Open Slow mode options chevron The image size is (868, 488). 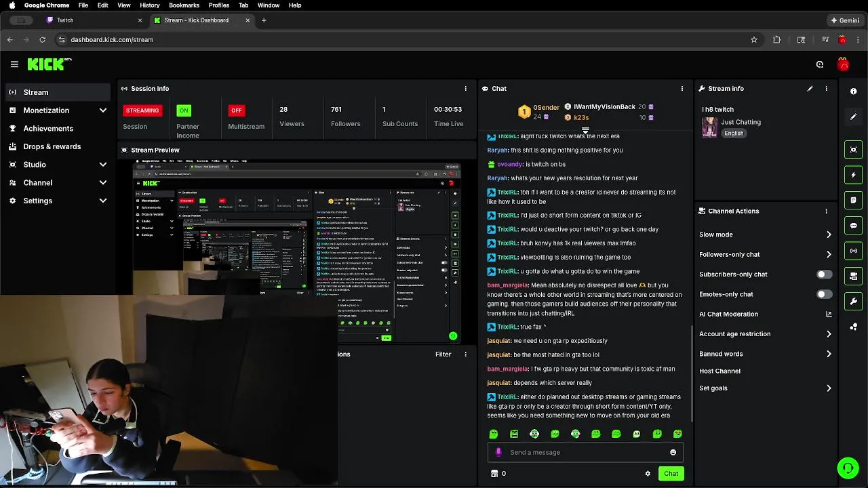829,235
